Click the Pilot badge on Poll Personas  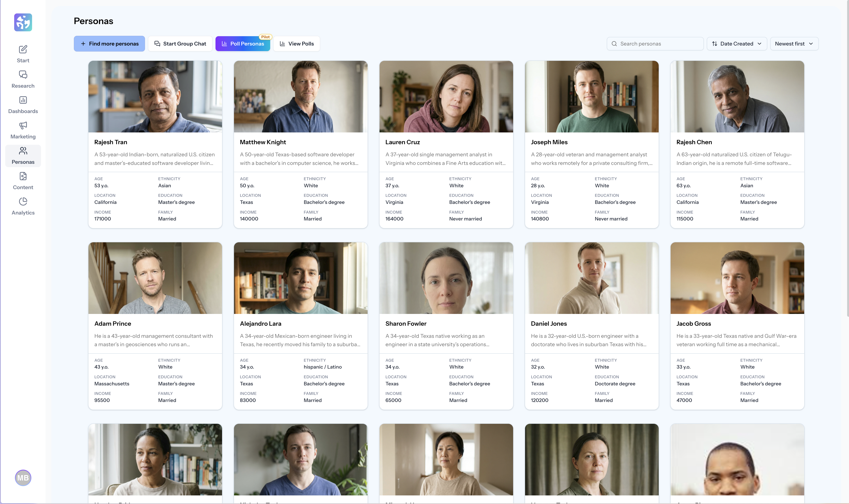click(x=266, y=37)
